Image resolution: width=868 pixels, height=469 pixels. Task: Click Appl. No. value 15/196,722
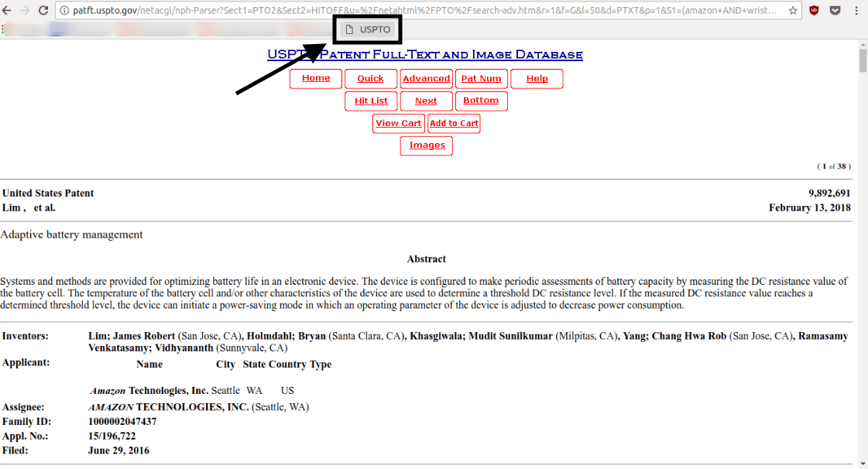click(x=112, y=436)
